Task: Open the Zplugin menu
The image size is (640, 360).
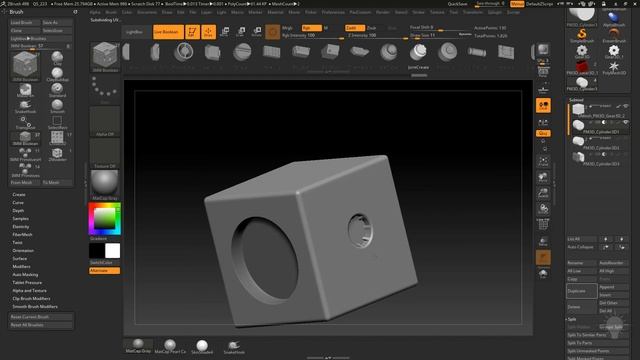Action: [494, 12]
